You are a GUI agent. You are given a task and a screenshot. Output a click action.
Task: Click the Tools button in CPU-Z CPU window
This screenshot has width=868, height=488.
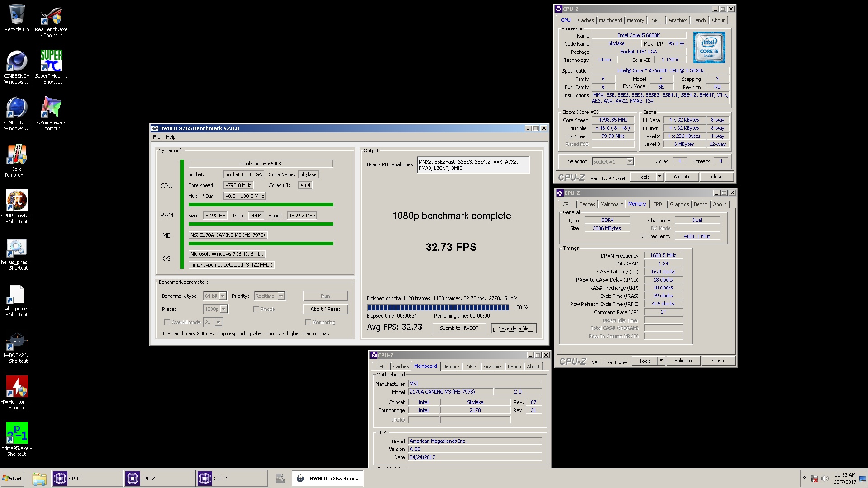tap(643, 177)
